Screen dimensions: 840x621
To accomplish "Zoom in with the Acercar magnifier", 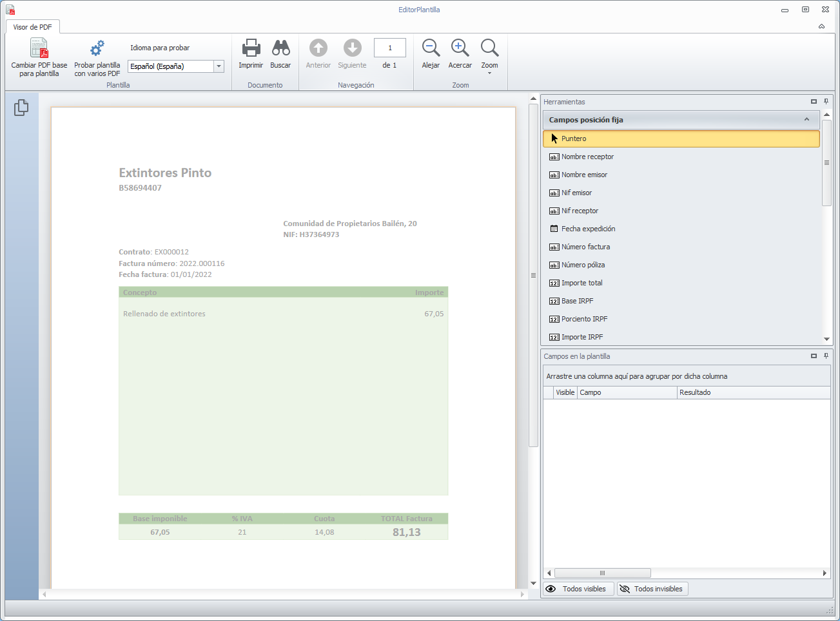I will click(460, 48).
